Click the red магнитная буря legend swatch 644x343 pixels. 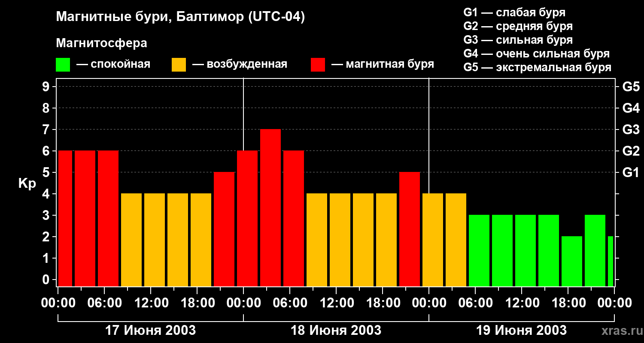318,65
